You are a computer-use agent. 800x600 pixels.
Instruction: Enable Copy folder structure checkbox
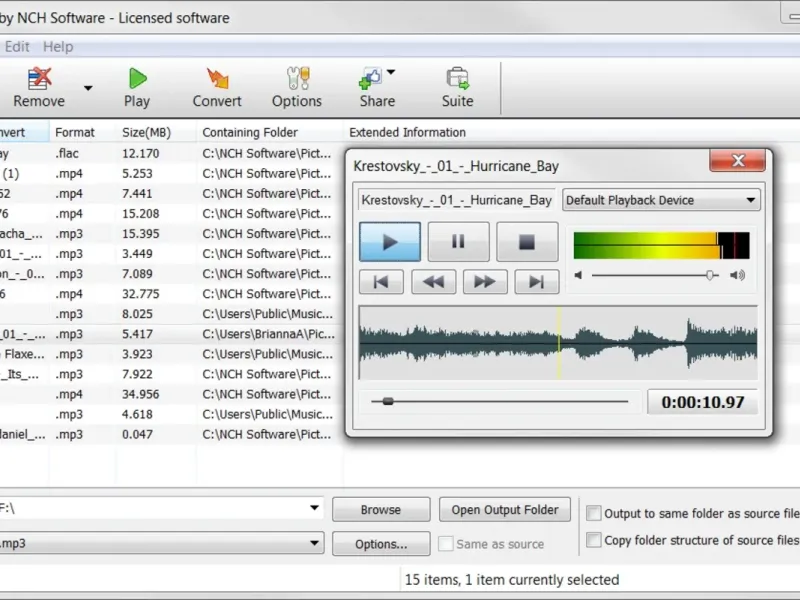pos(593,540)
